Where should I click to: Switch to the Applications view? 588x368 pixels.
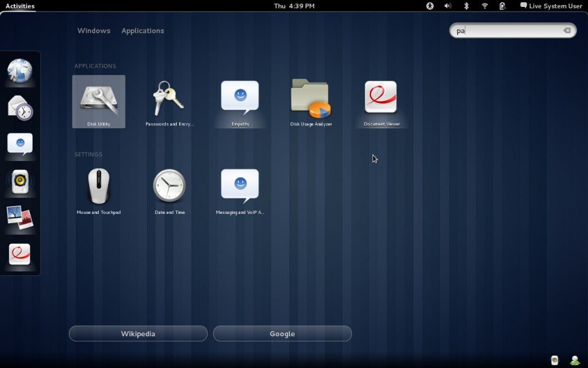point(142,30)
